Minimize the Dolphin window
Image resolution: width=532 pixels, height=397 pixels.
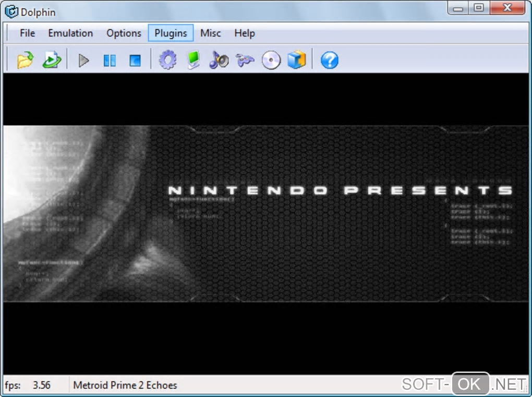[x=458, y=8]
